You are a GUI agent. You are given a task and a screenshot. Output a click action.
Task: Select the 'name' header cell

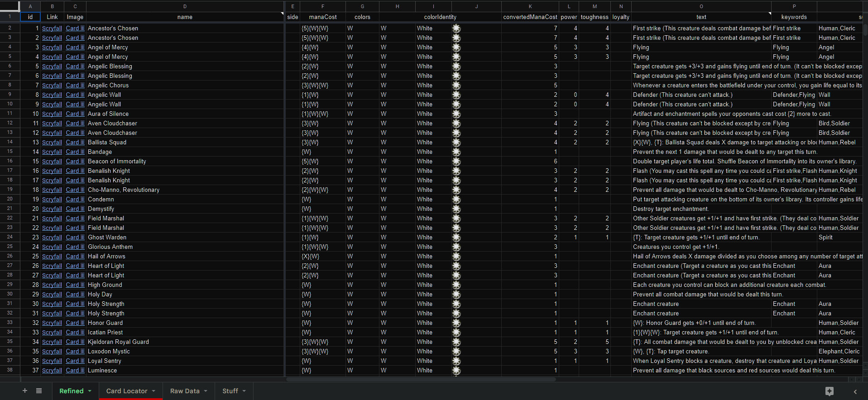[x=185, y=17]
